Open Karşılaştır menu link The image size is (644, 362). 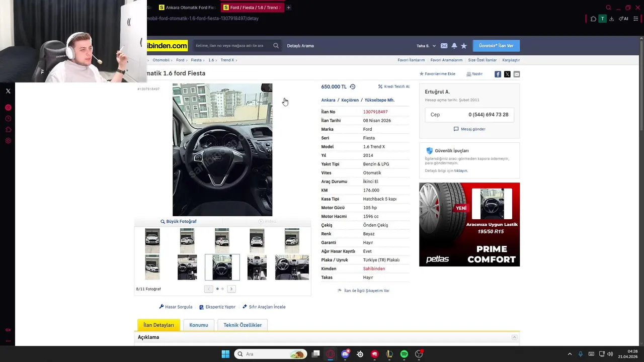(511, 60)
